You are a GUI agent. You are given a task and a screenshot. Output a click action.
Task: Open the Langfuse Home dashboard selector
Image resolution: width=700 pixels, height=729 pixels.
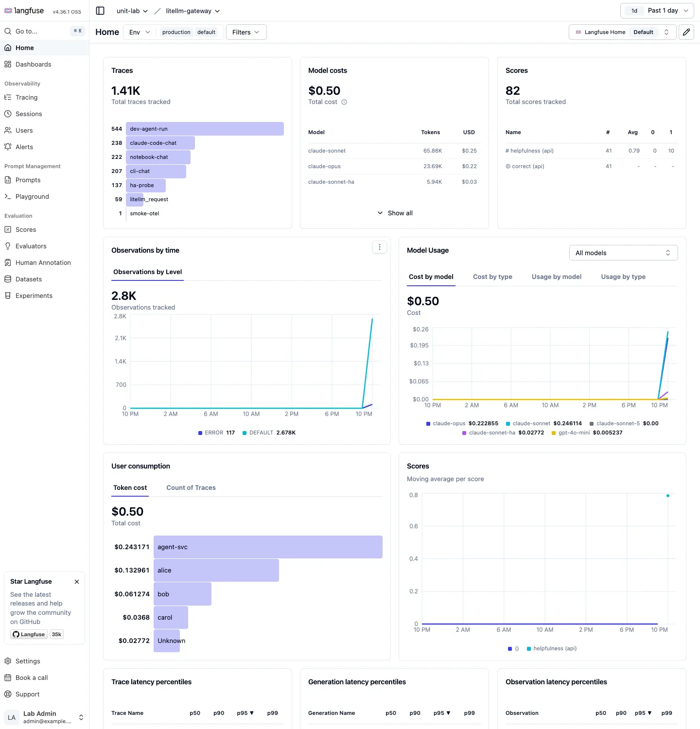tap(622, 32)
